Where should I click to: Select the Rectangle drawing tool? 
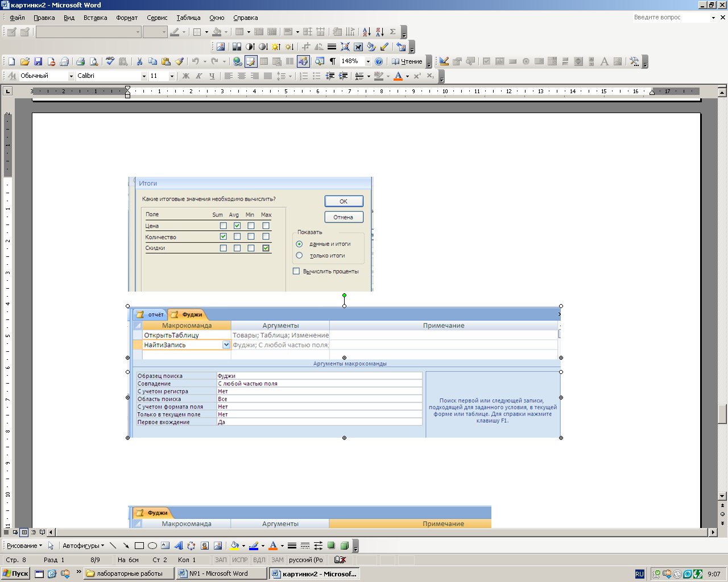click(139, 546)
